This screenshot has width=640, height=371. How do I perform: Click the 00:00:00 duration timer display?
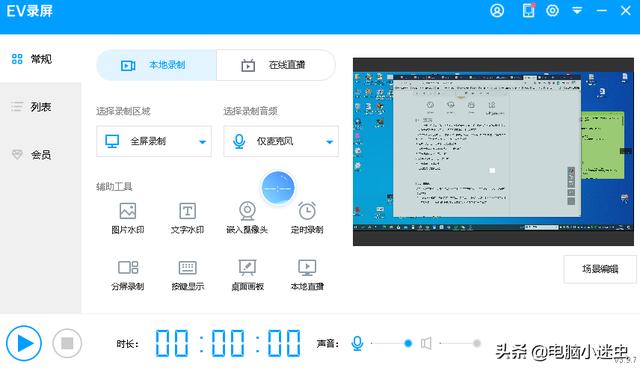point(228,343)
